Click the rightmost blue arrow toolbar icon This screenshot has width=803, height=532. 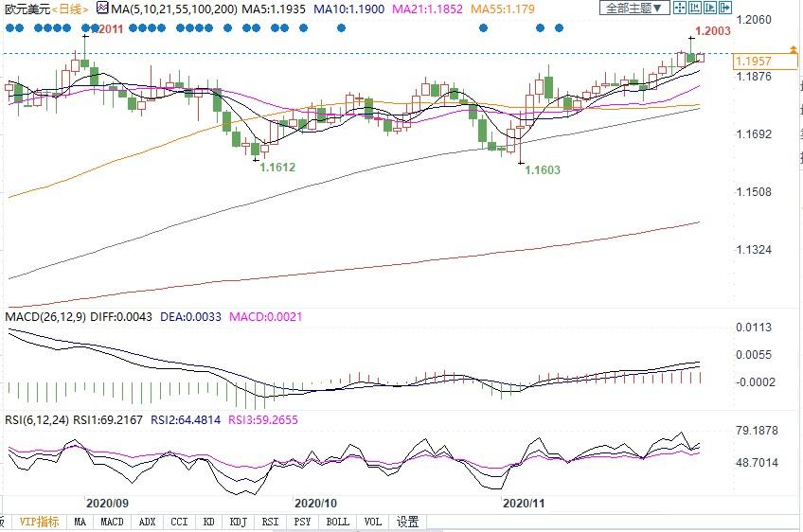(x=725, y=8)
